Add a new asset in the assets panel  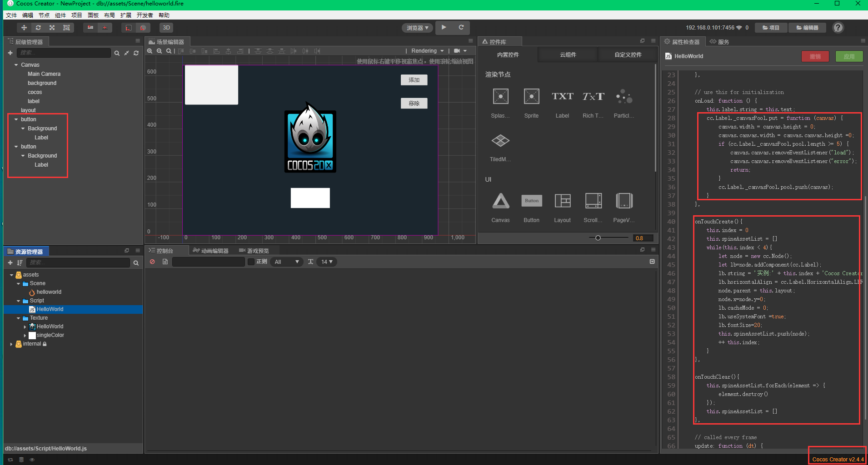tap(10, 263)
